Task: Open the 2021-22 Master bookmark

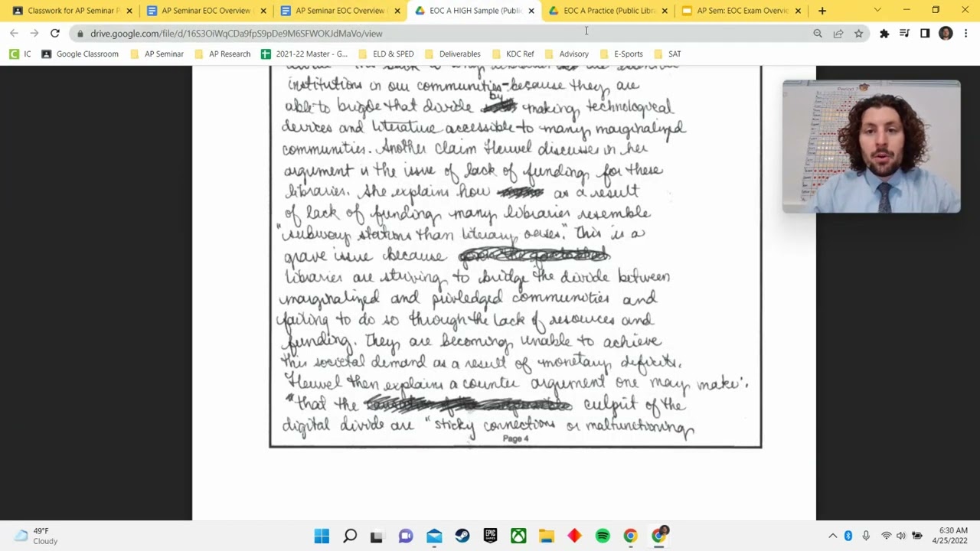Action: coord(304,54)
